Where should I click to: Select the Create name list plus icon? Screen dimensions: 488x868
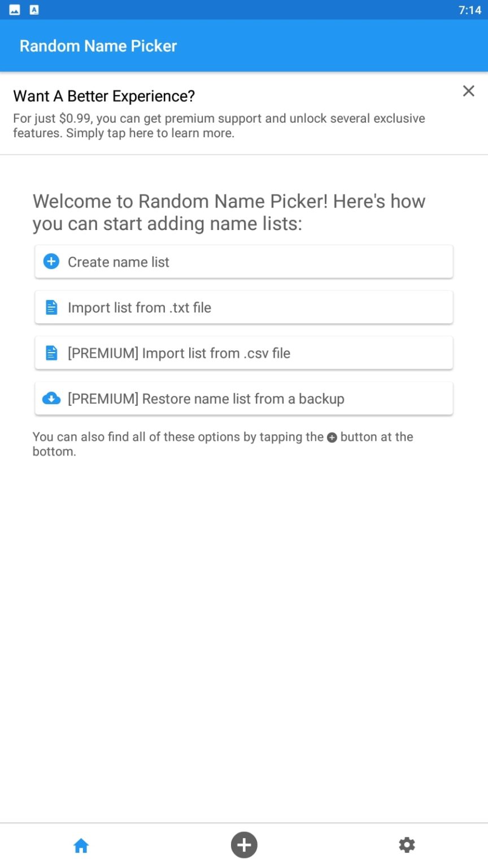point(51,261)
